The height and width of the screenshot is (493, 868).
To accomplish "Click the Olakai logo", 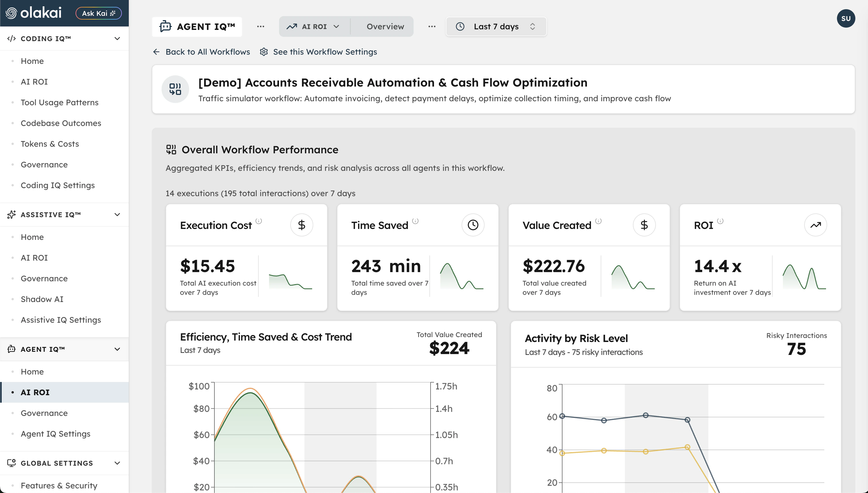I will tap(34, 13).
